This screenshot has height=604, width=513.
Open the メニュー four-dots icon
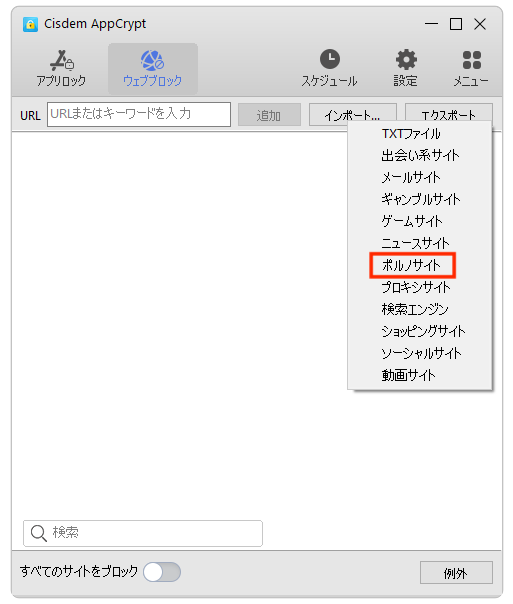click(471, 60)
